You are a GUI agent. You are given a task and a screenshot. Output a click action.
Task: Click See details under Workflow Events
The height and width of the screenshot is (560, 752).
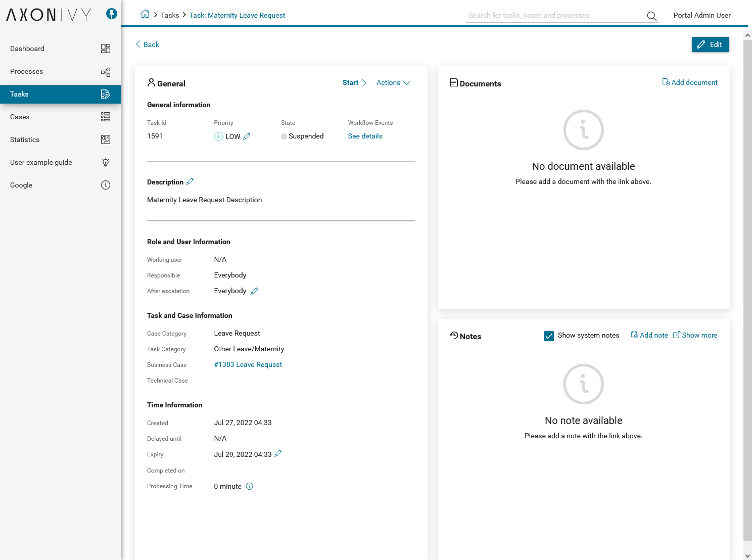(x=365, y=136)
